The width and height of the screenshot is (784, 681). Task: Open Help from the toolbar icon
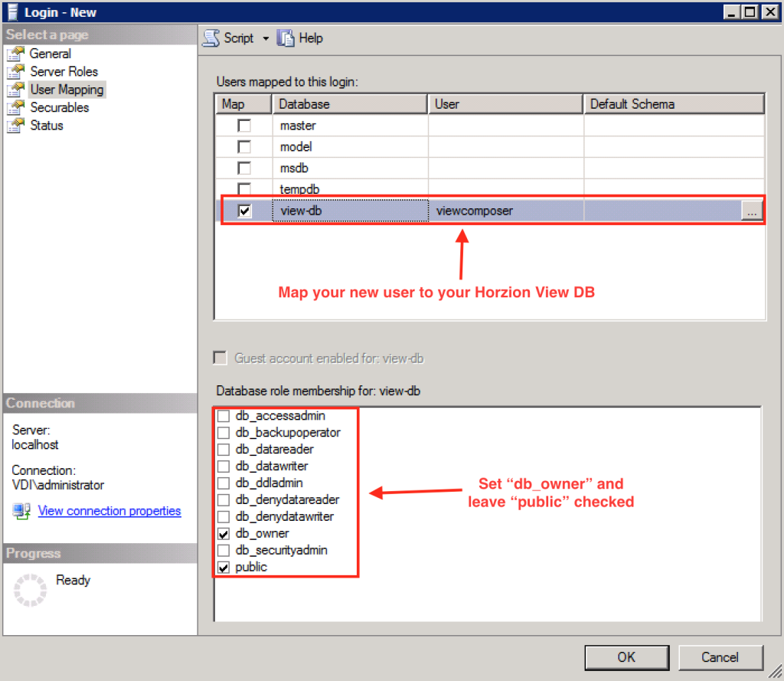[286, 38]
